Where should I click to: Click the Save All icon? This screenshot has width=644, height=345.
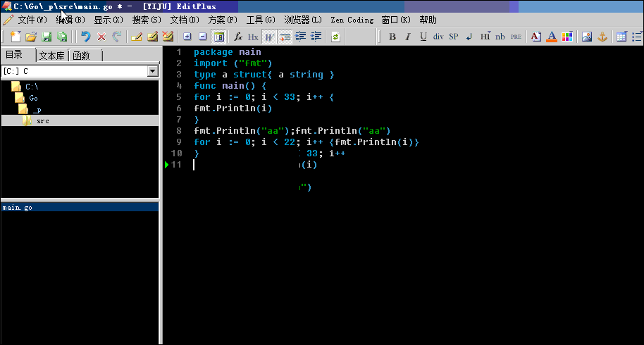[62, 37]
